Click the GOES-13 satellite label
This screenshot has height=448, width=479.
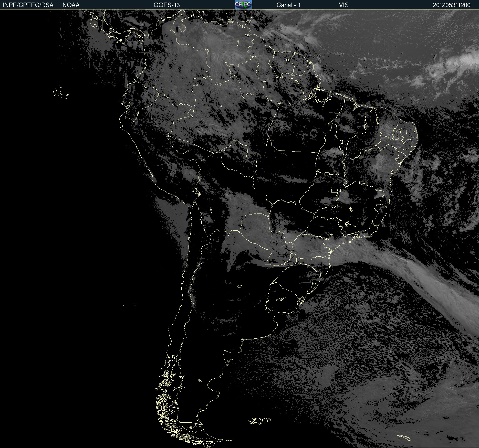(x=167, y=5)
